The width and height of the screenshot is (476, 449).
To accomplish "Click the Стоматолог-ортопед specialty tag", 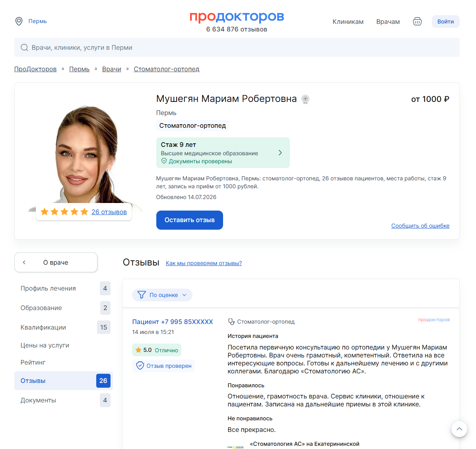I will click(x=192, y=125).
